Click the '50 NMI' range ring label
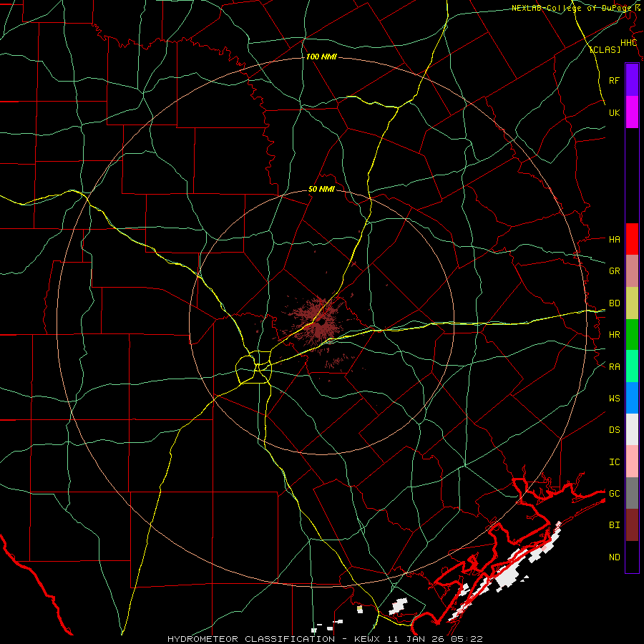This screenshot has height=644, width=644. (x=321, y=189)
